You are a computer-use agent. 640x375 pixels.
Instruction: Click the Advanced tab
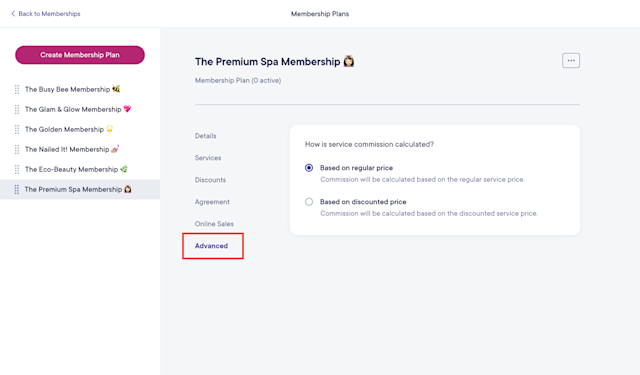pos(211,246)
